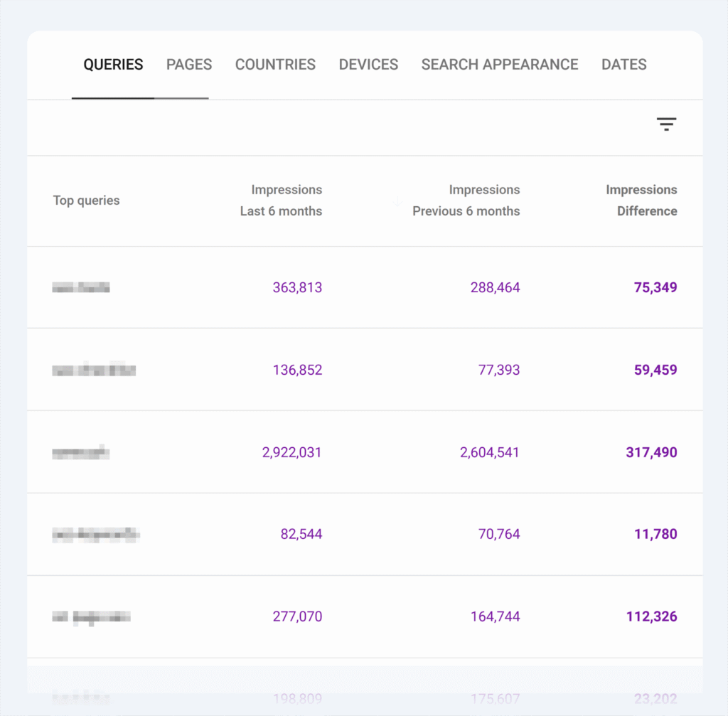Screen dimensions: 728x716
Task: Open the DATES tab
Action: 623,64
